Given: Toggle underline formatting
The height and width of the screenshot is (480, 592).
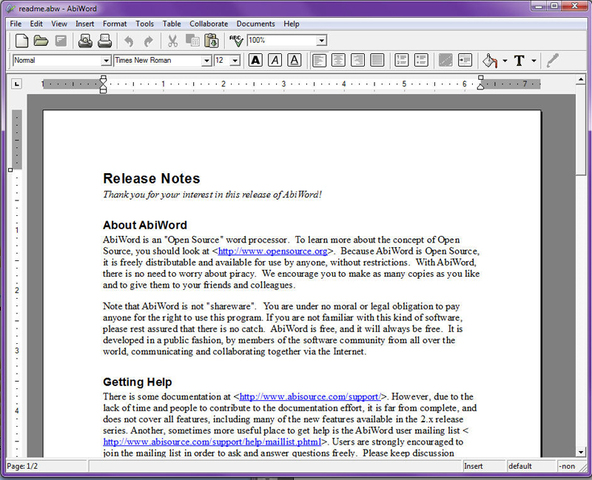Looking at the screenshot, I should [294, 60].
